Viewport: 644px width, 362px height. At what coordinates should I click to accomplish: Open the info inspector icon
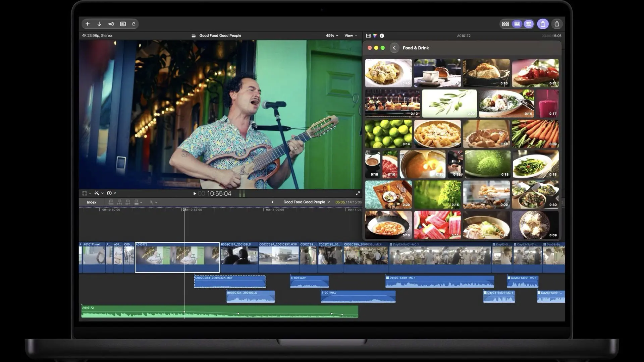[382, 36]
